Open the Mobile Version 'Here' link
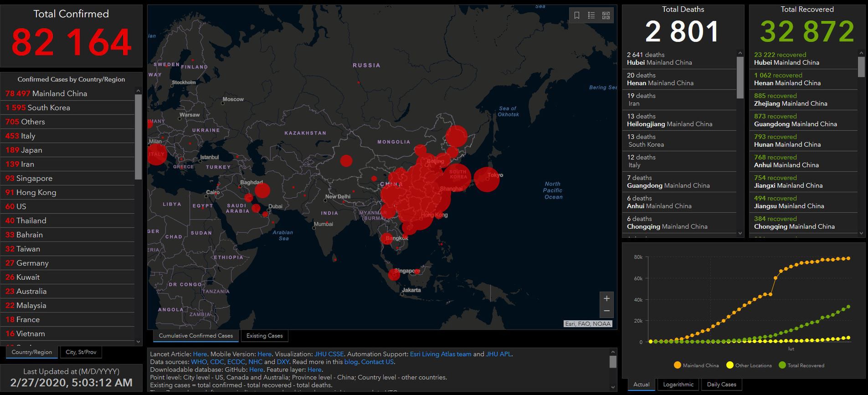Image resolution: width=868 pixels, height=395 pixels. 265,354
